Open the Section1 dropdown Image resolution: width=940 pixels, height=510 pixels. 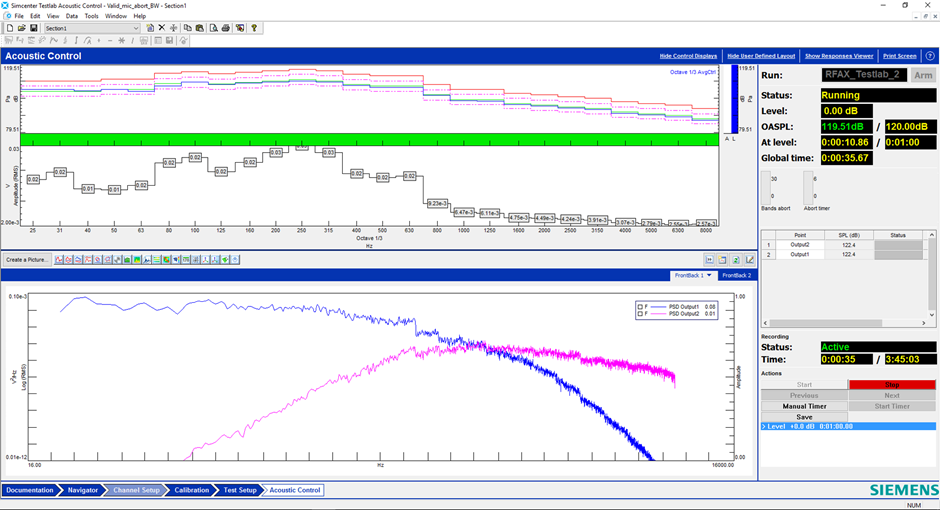(135, 28)
